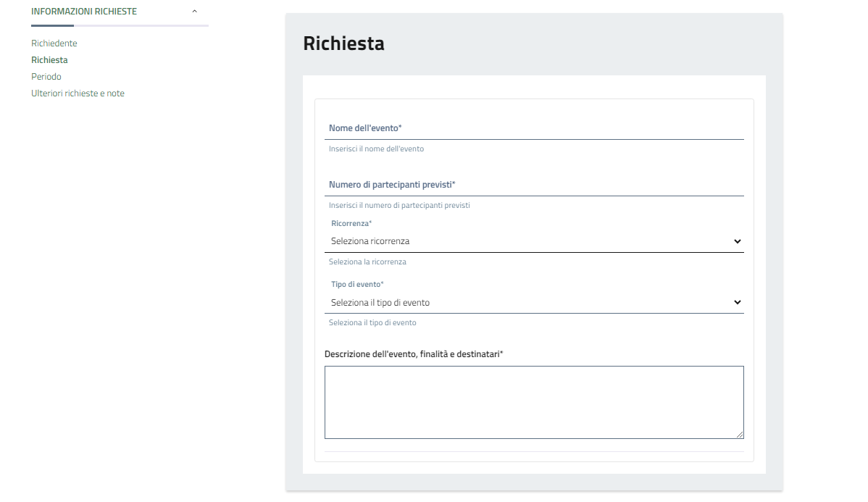Grab the text area resize handle
Screen dimensions: 868x502
coord(739,434)
